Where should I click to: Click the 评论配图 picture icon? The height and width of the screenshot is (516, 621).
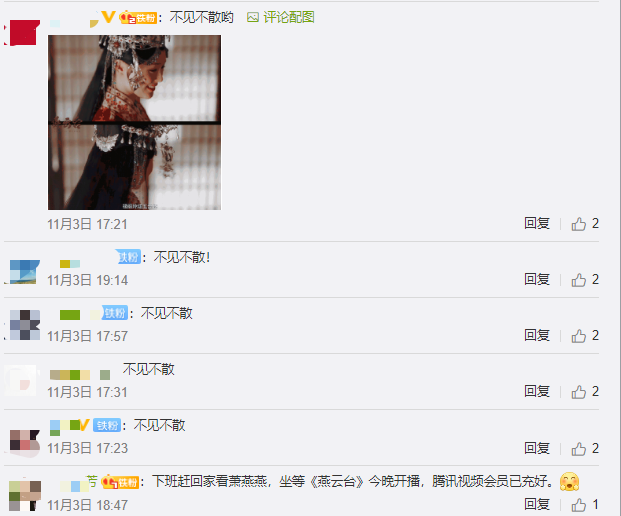(253, 17)
